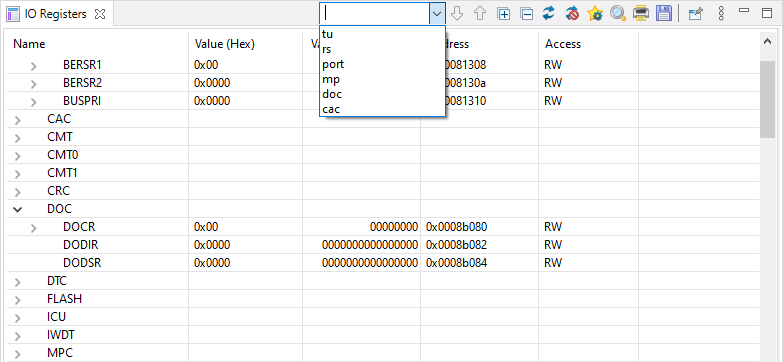
Task: Expand the MPC module
Action: coord(17,354)
